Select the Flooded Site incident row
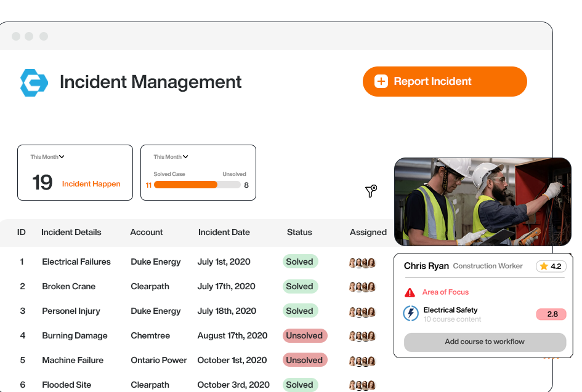 click(67, 385)
